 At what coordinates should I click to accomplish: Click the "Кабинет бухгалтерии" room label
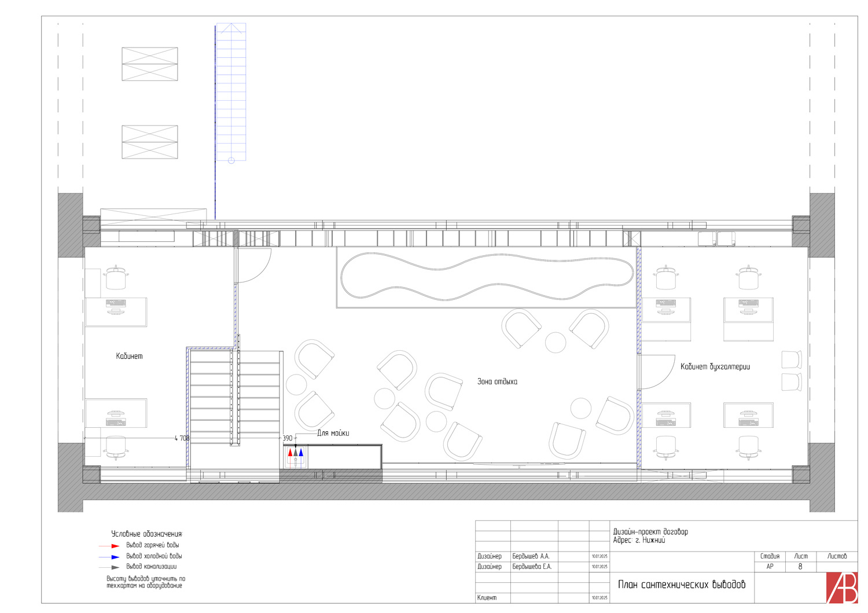click(715, 366)
